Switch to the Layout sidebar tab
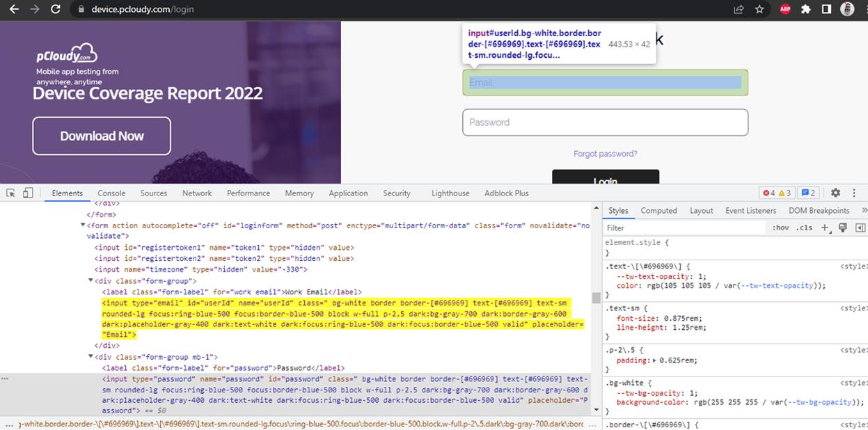The height and width of the screenshot is (430, 868). click(701, 210)
